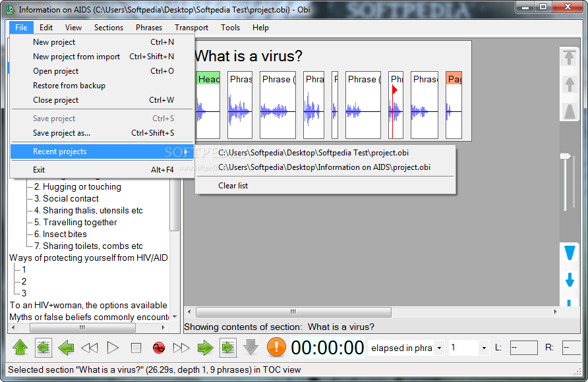
Task: Choose Close project
Action: tap(102, 100)
